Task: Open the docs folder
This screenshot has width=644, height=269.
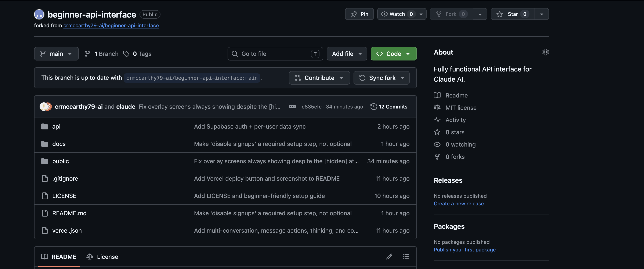Action: (59, 144)
